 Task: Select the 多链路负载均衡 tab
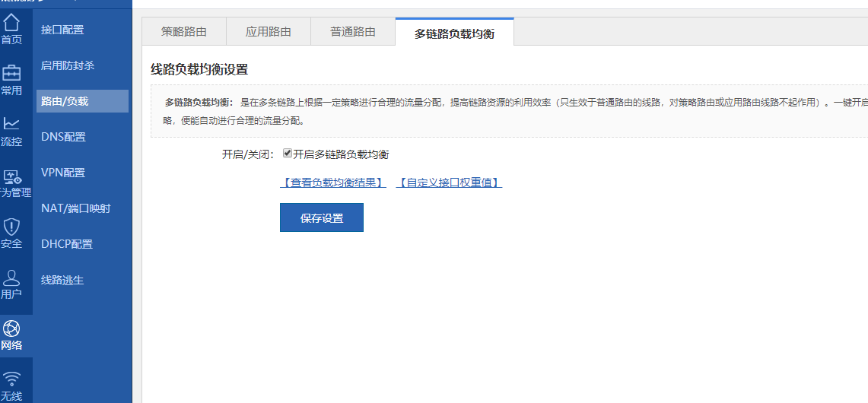[454, 33]
